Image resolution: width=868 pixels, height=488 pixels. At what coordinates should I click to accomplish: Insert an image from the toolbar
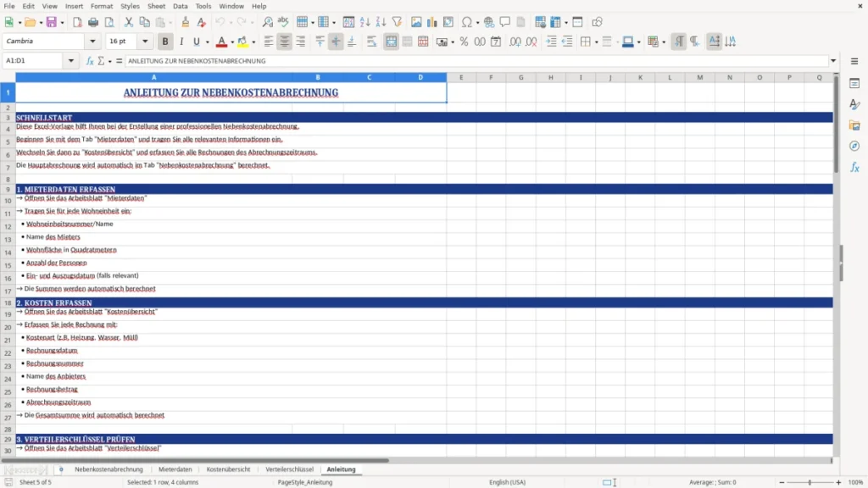point(416,22)
